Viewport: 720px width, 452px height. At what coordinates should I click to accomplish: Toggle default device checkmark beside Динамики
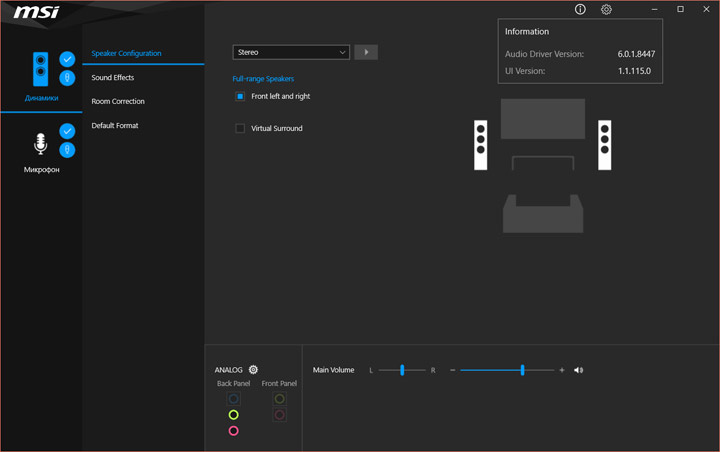[x=67, y=59]
